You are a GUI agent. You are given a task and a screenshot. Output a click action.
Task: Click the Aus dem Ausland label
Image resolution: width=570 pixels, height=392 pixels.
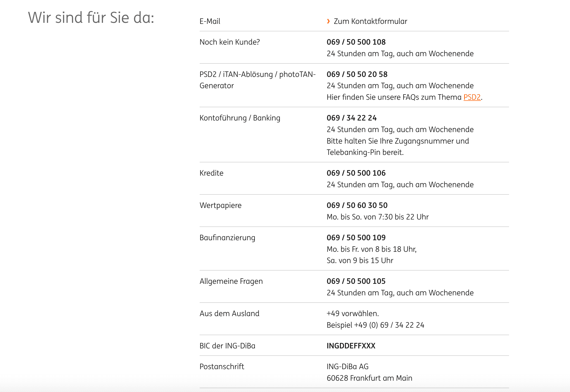229,313
